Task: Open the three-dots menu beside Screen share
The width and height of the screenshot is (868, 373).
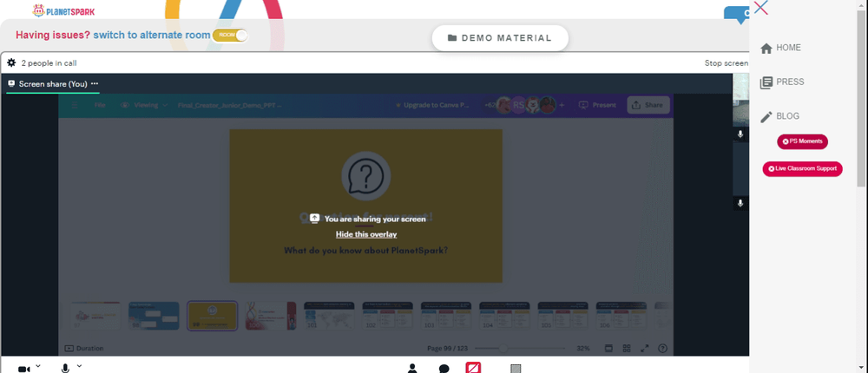Action: coord(95,83)
